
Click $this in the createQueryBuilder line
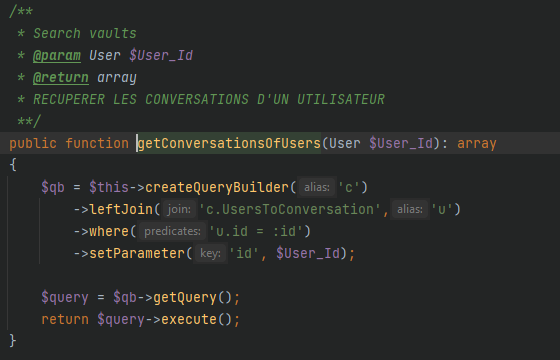click(x=109, y=188)
